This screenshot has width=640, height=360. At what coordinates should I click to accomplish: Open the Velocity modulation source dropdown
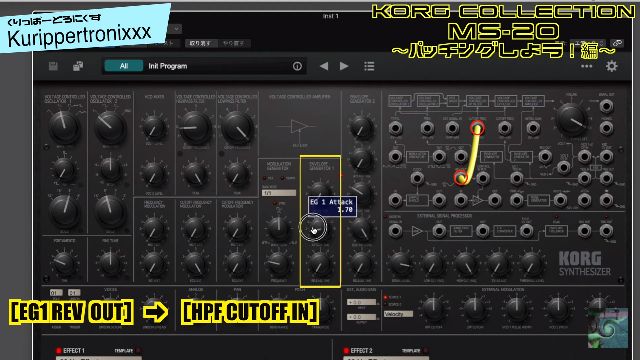point(398,314)
